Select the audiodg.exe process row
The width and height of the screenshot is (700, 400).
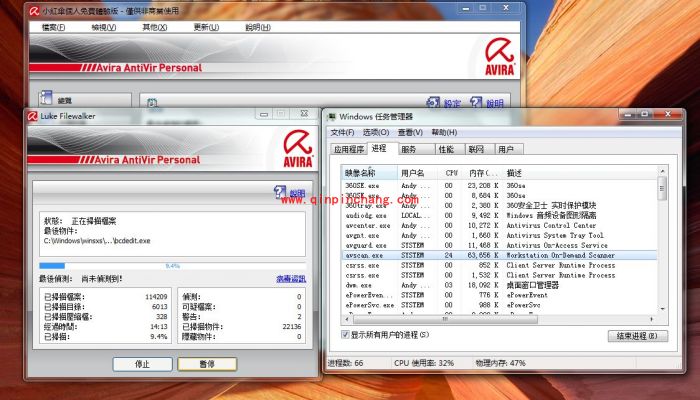click(x=499, y=215)
